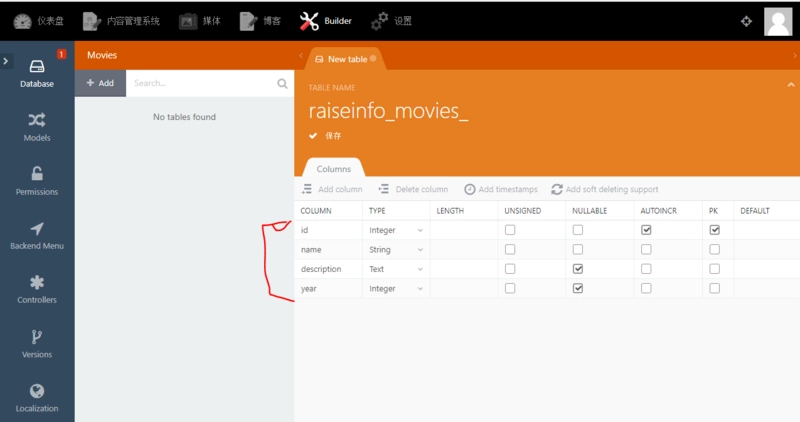Select the New table tab
800x422 pixels.
(x=345, y=59)
